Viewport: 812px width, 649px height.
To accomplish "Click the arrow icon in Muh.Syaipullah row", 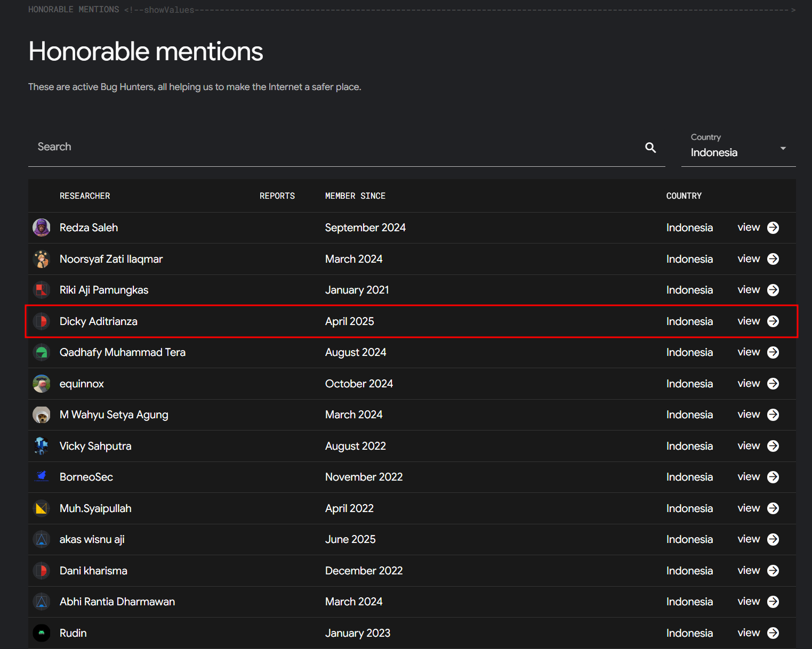I will click(773, 508).
